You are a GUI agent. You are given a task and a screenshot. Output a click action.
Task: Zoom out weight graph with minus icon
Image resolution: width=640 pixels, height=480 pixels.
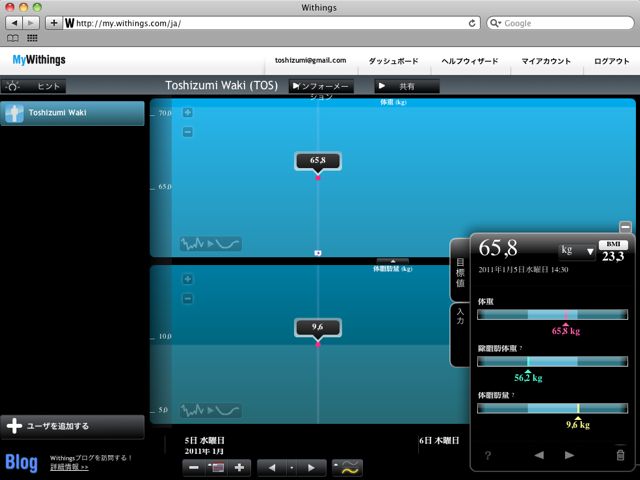click(187, 132)
